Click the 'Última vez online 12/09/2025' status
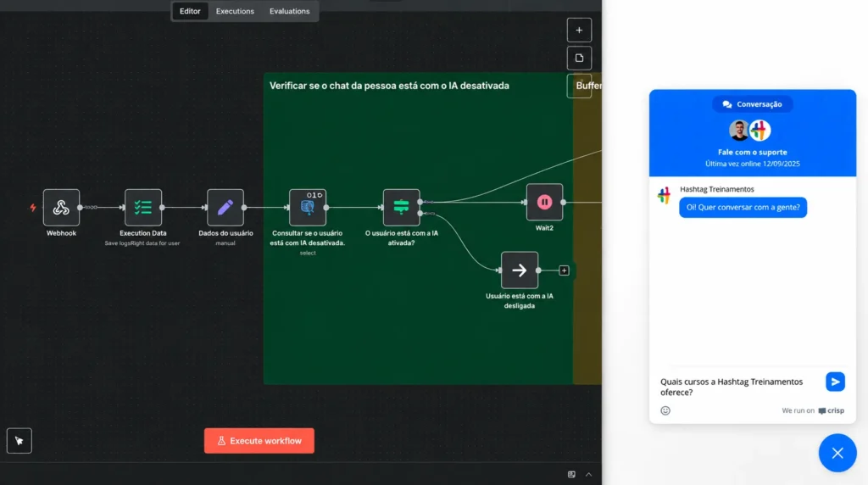Viewport: 868px width, 485px height. [753, 164]
